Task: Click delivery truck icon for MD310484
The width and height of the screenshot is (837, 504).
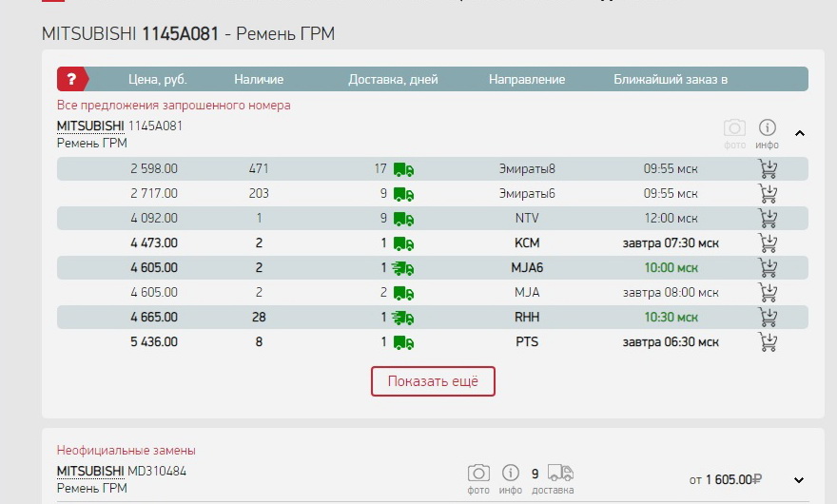Action: coord(560,474)
